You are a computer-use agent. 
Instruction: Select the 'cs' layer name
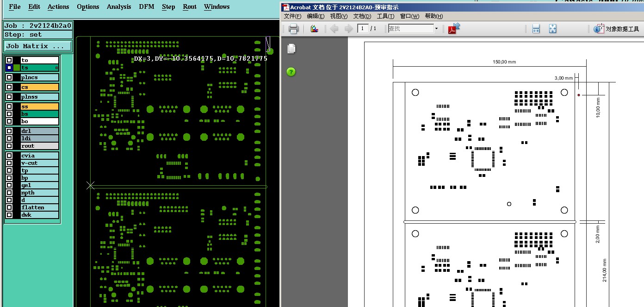(39, 87)
